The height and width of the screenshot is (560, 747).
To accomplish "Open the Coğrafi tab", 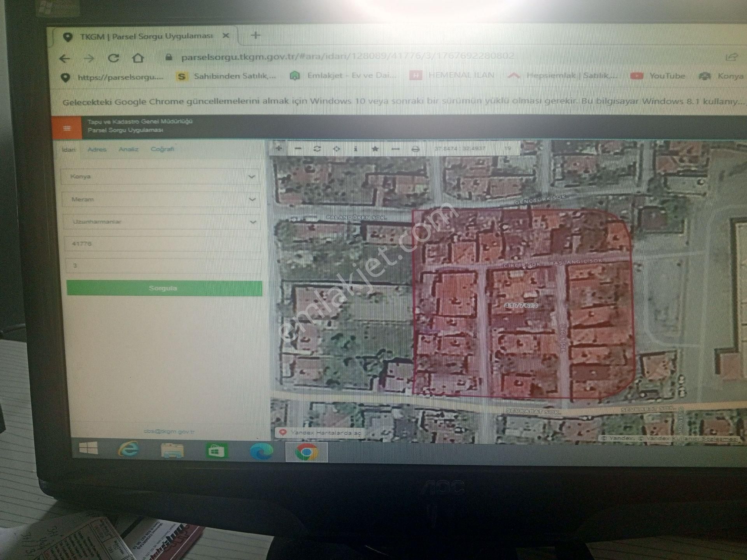I will (x=162, y=149).
